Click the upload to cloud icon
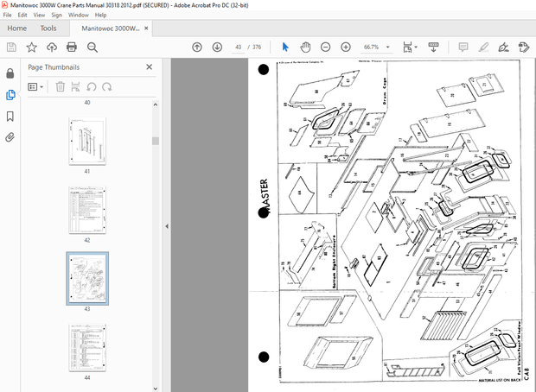Screen dimensions: 536x392 click(53, 47)
